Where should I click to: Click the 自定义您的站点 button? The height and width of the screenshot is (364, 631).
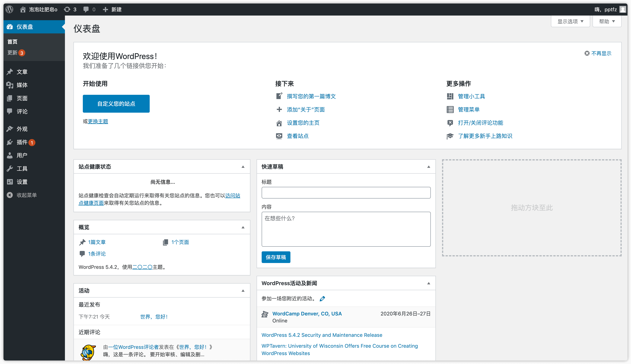(116, 104)
